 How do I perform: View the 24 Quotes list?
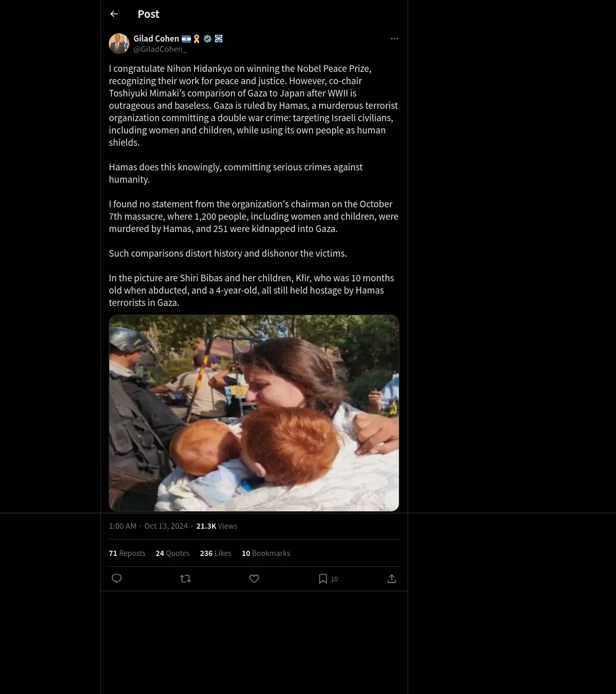click(x=172, y=553)
